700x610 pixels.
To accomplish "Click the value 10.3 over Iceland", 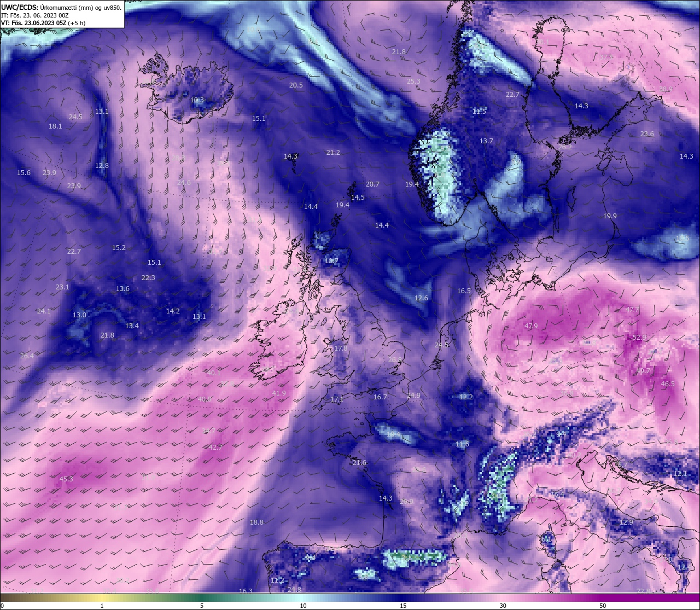I will click(x=197, y=100).
